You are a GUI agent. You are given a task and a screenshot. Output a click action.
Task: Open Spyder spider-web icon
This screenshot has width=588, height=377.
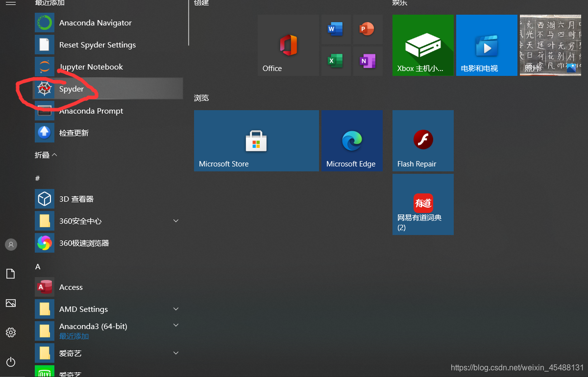(44, 89)
